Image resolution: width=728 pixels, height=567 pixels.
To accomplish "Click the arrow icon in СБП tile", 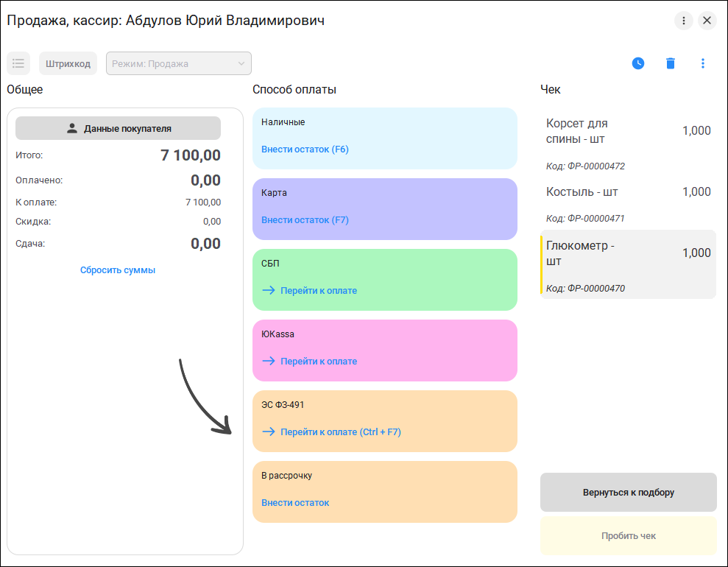I will [269, 290].
